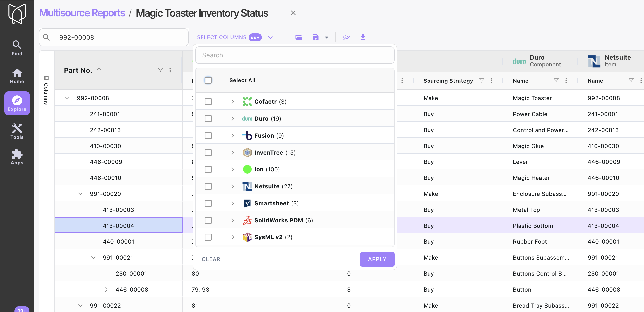Check the InvenTree checkbox
This screenshot has height=312, width=644.
[x=208, y=152]
